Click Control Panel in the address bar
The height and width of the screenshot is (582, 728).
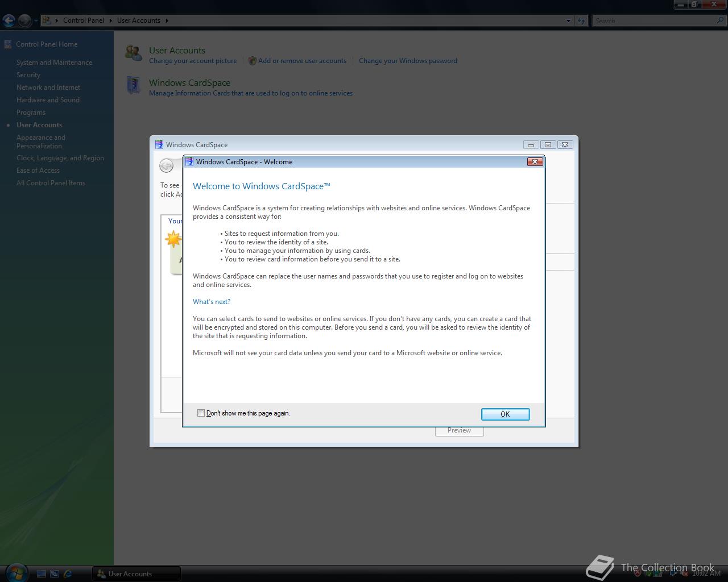click(x=84, y=20)
